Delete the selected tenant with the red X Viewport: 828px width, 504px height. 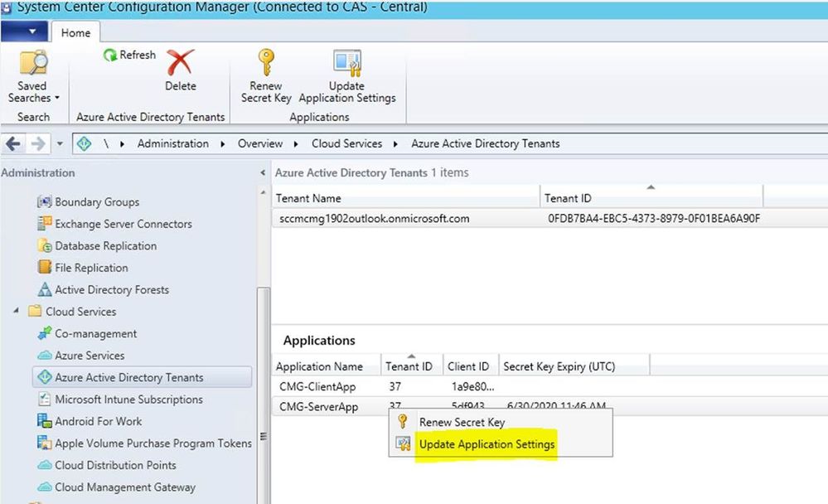181,70
